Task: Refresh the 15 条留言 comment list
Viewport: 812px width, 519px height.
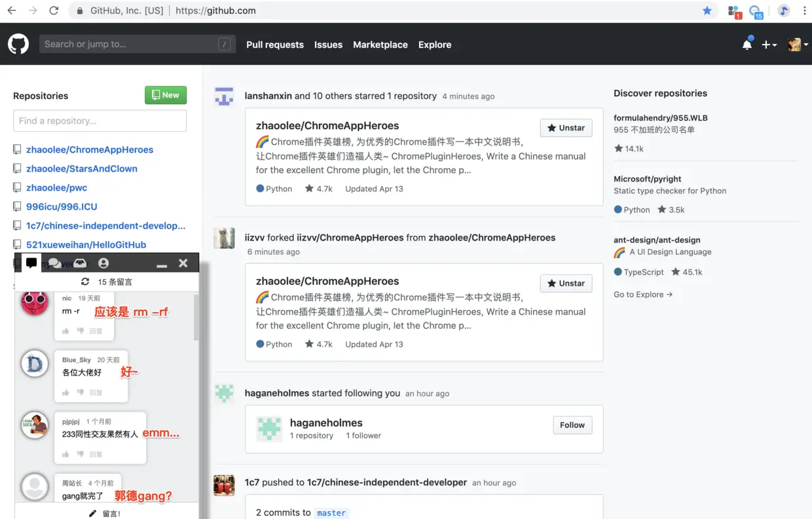Action: coord(85,282)
